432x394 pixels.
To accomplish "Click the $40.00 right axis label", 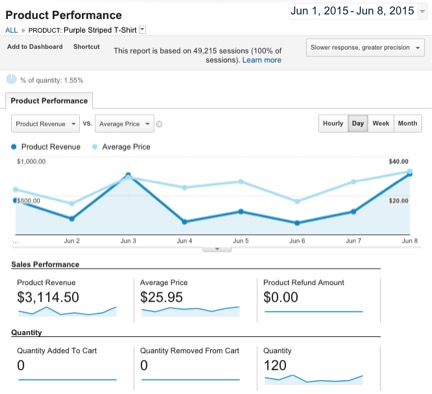I will (x=398, y=162).
